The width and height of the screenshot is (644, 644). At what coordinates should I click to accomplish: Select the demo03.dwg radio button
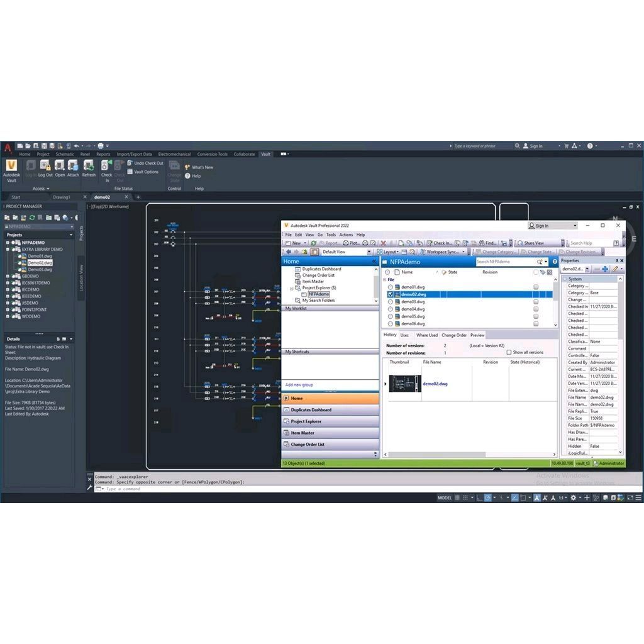click(390, 302)
